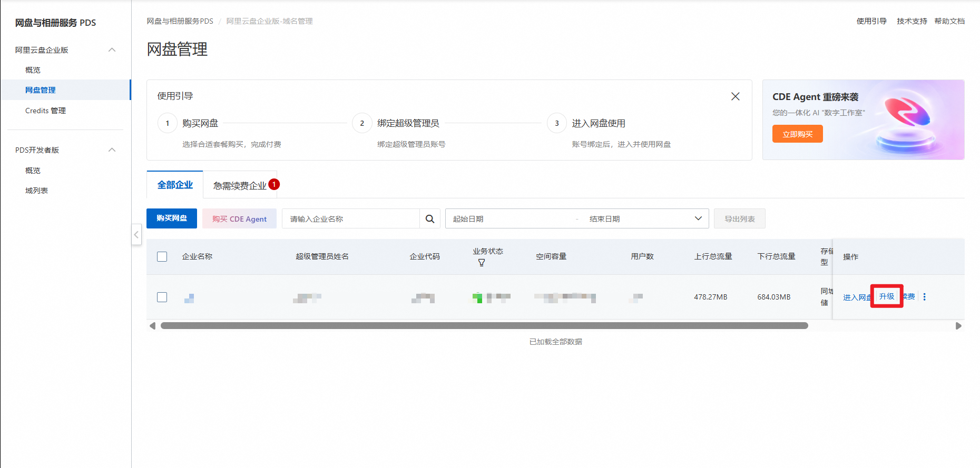The width and height of the screenshot is (980, 468).
Task: Click the 企业名称 column header
Action: 197,256
